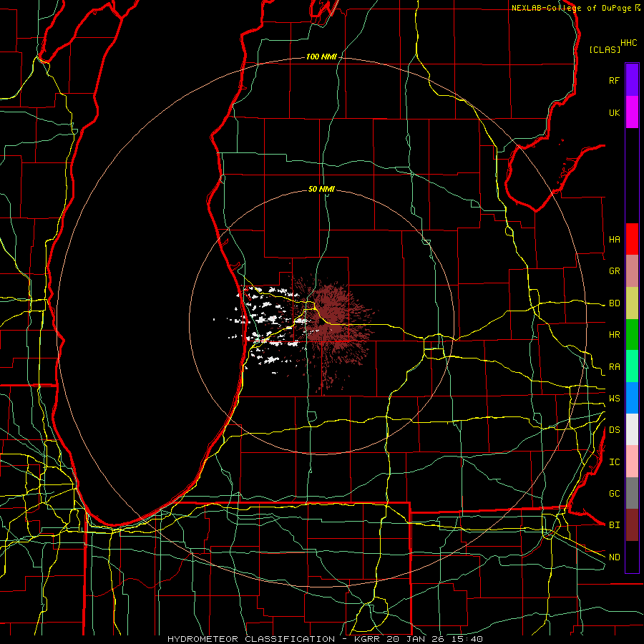Screen dimensions: 644x644
Task: Select the "GR" legend label
Action: [x=614, y=271]
